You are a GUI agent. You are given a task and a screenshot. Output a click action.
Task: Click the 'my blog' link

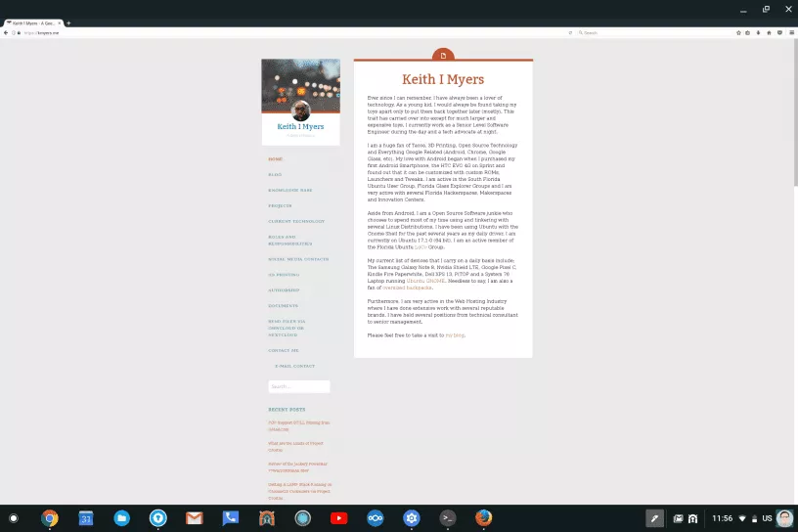coord(455,335)
